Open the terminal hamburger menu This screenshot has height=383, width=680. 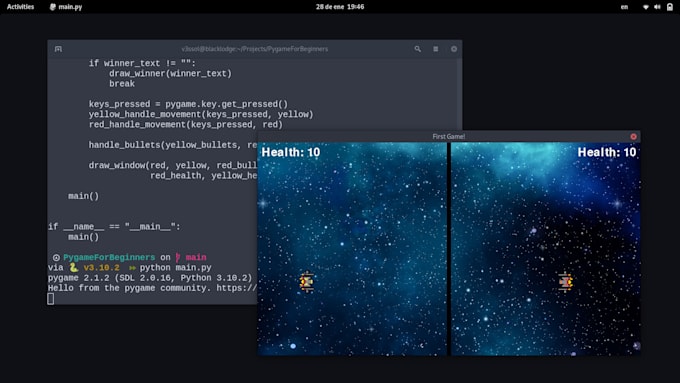435,49
